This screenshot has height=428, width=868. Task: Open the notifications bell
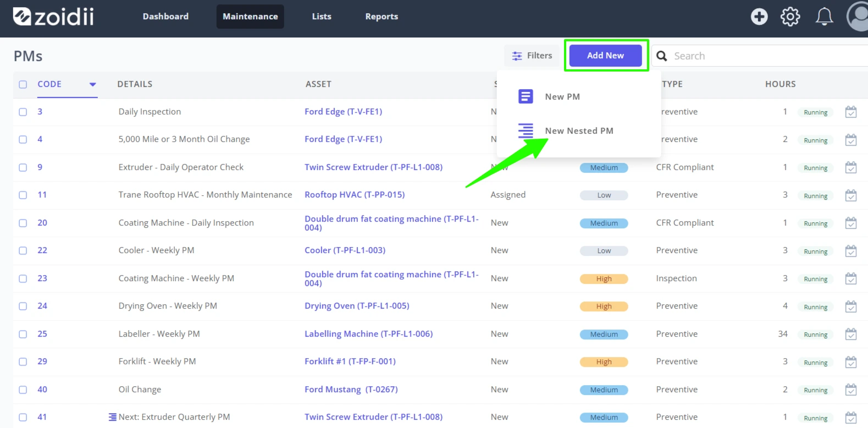tap(824, 17)
